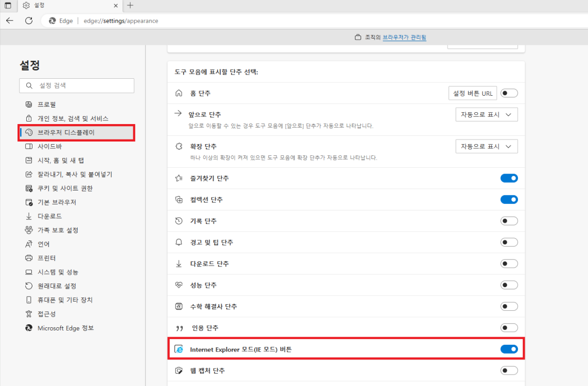588x386 pixels.
Task: Open 시작, 홈 및 새 탭
Action: (61, 160)
